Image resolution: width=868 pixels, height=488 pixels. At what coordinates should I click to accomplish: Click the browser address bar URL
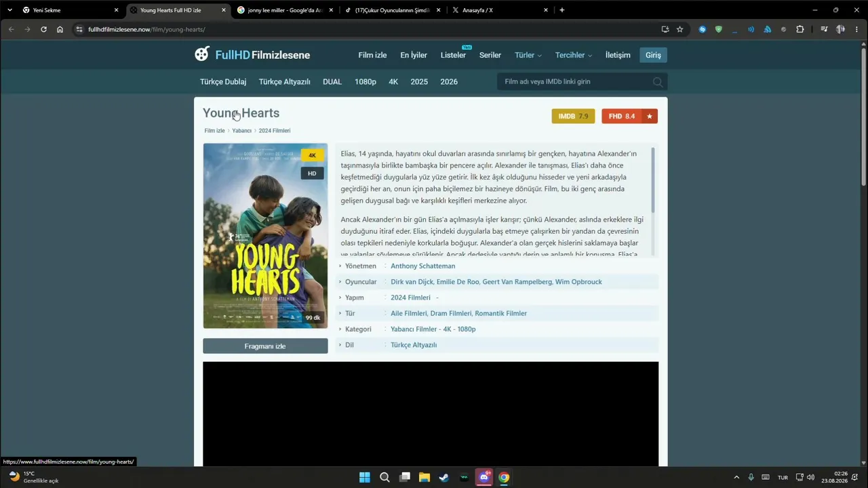[146, 30]
